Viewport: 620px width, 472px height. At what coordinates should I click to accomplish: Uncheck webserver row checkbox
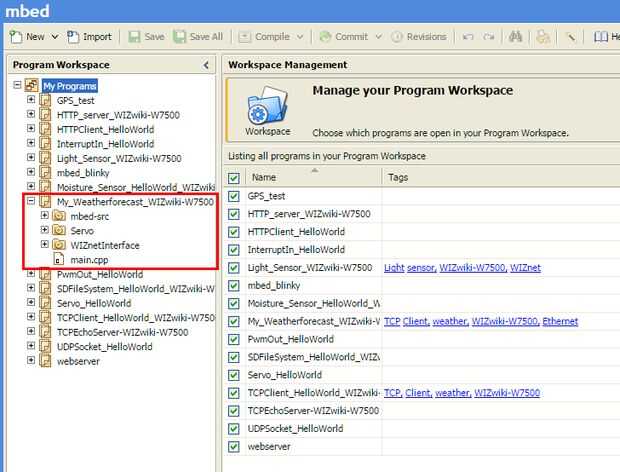point(234,447)
